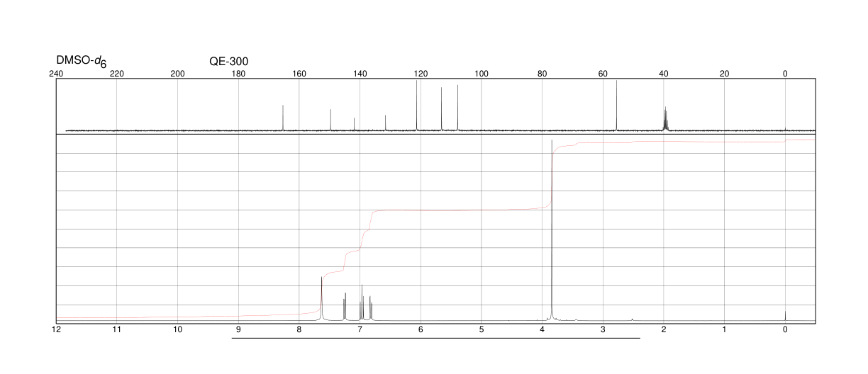
Task: Pick the carbon peak near 165 ppm
Action: (283, 118)
